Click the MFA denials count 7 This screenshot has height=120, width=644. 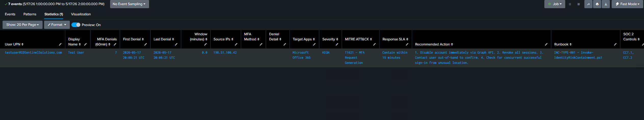tap(116, 53)
